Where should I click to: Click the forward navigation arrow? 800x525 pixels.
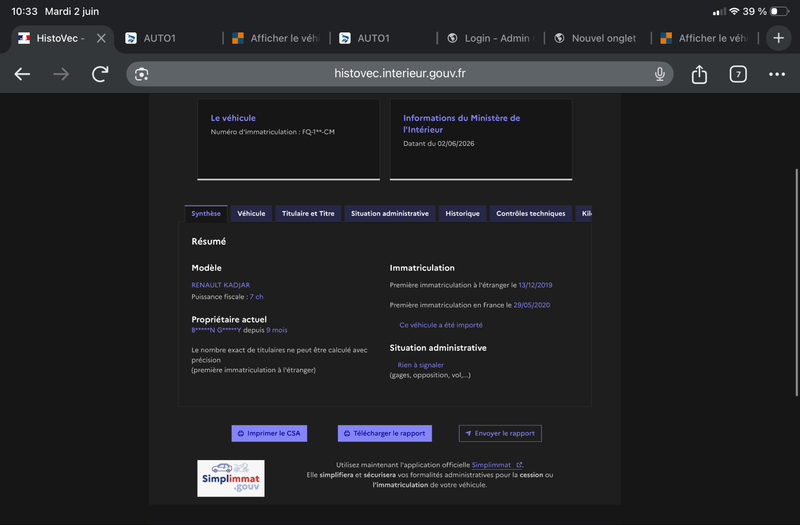[61, 74]
